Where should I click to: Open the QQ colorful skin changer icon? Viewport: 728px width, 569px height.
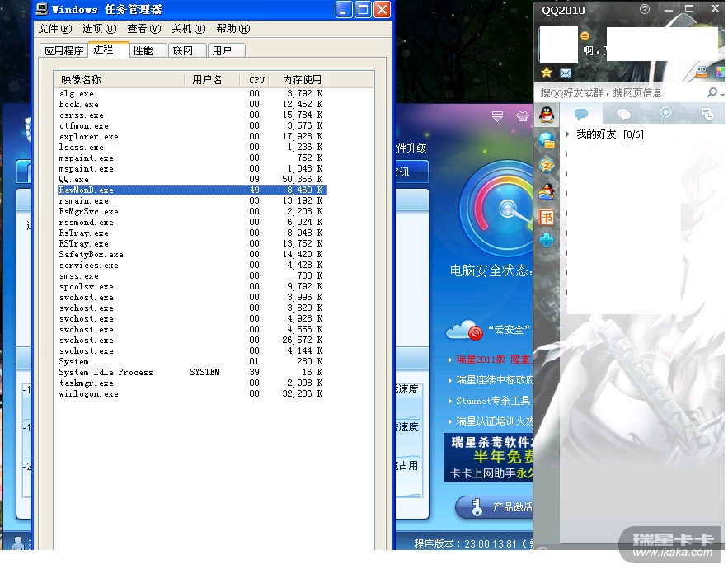[720, 72]
